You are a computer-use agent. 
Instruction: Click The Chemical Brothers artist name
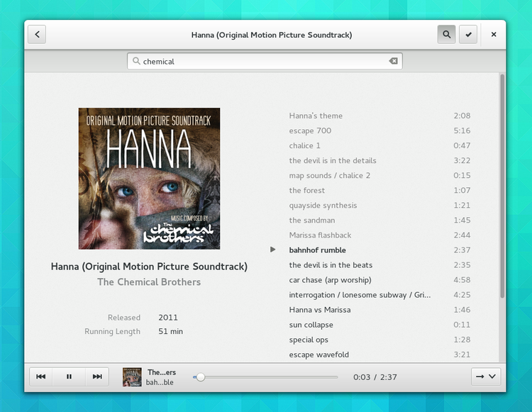point(149,282)
